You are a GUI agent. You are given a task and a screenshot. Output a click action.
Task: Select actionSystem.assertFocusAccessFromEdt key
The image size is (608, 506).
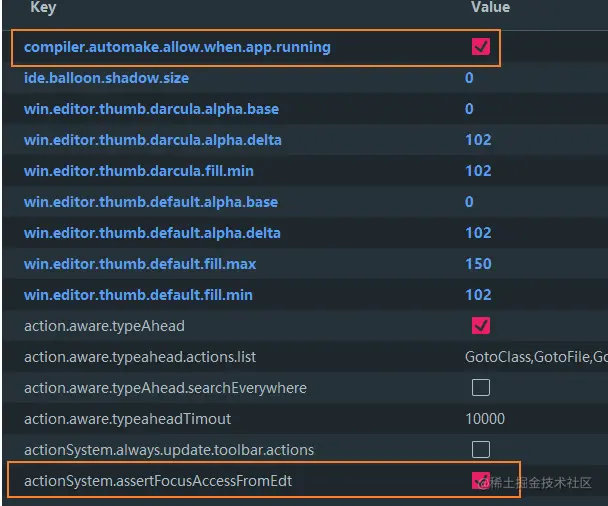point(158,481)
